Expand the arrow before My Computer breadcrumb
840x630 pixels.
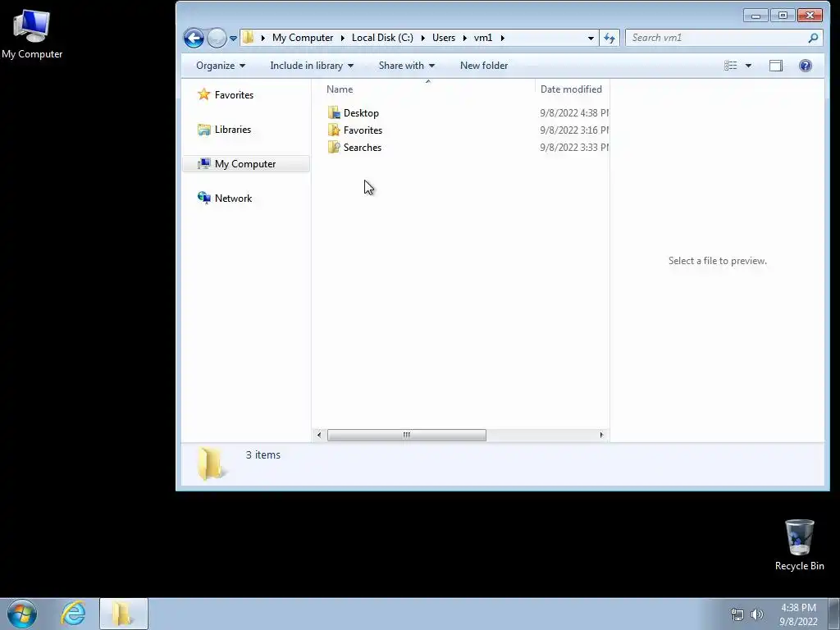coord(262,38)
